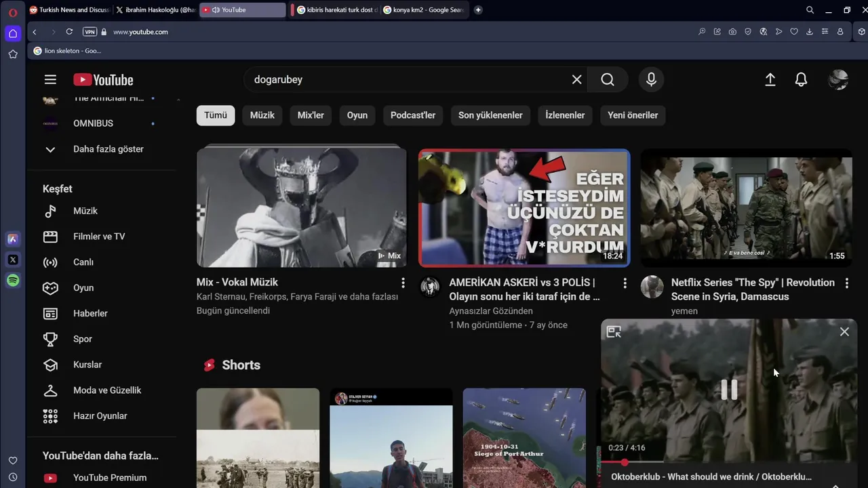Switch to the Turkish News and Discussion tab
This screenshot has height=488, width=868.
(69, 10)
